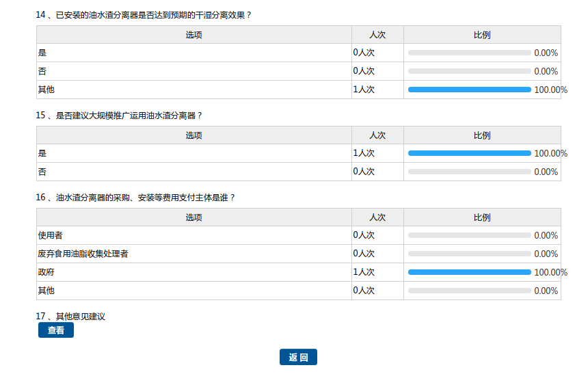The height and width of the screenshot is (374, 588).
Task: Click the 人次 column header in question 15 table
Action: pos(377,135)
